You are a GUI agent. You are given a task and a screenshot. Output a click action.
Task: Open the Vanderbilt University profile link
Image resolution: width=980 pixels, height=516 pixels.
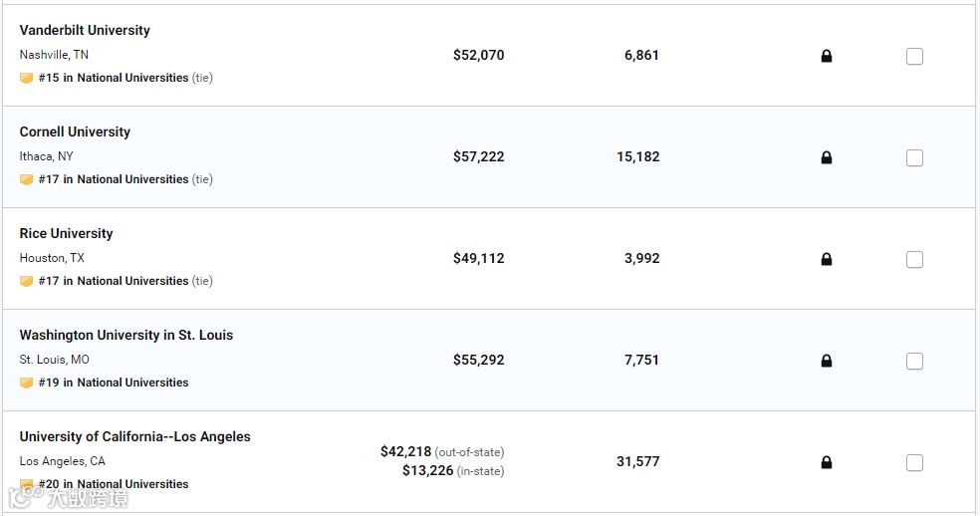[85, 30]
